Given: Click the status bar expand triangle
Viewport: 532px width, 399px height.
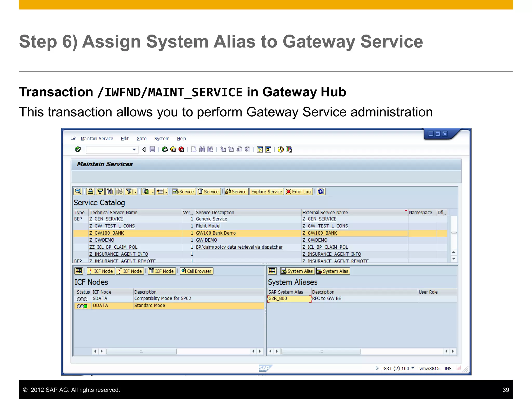Looking at the screenshot, I should pos(377,368).
